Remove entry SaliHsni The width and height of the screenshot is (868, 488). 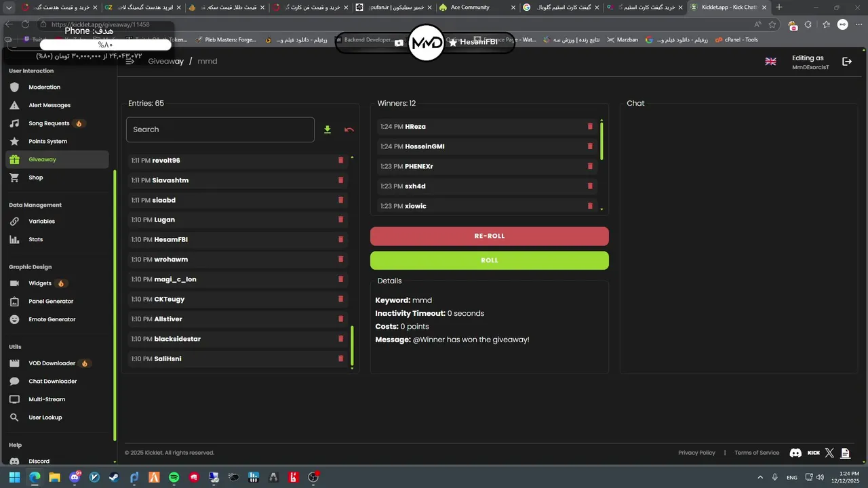click(x=341, y=359)
